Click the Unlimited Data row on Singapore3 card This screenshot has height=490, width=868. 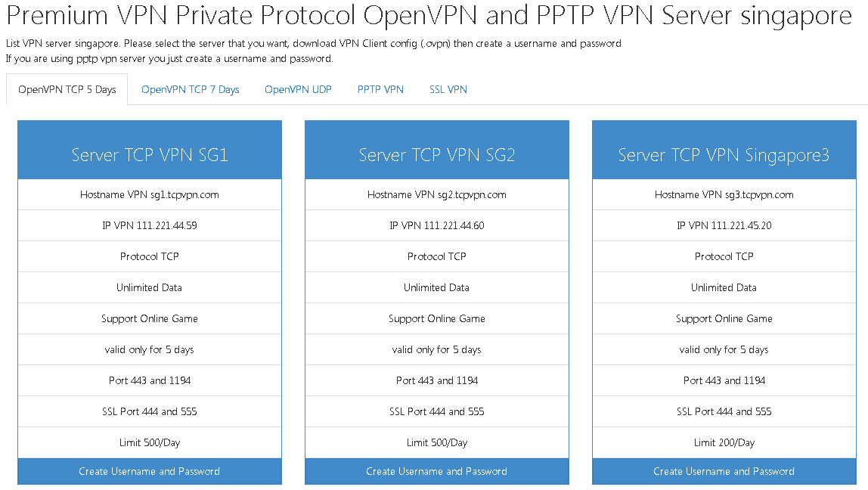(724, 287)
